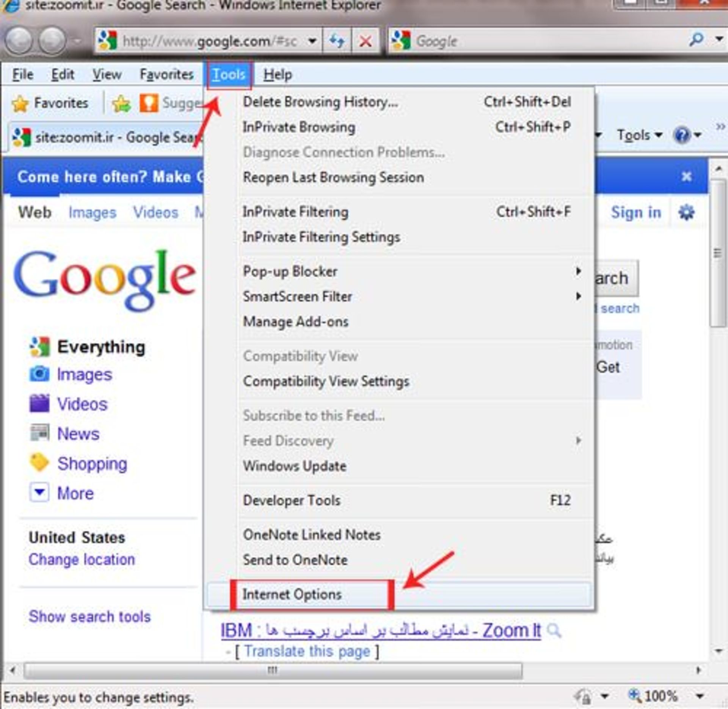Click the Videos clapper icon in sidebar
The width and height of the screenshot is (728, 709).
point(39,403)
